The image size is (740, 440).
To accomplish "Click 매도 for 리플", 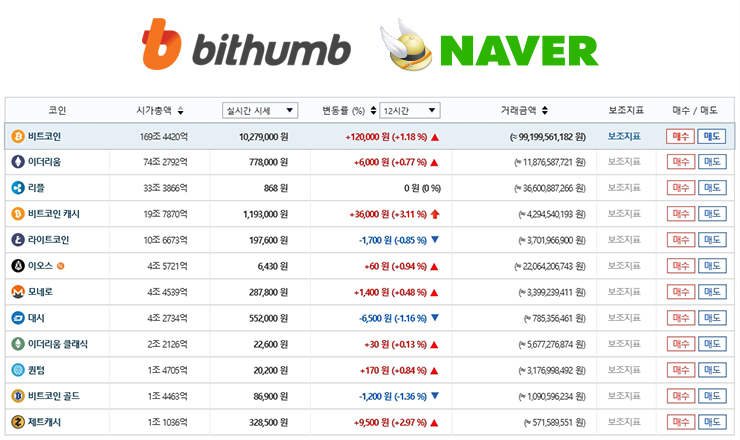I will [712, 188].
